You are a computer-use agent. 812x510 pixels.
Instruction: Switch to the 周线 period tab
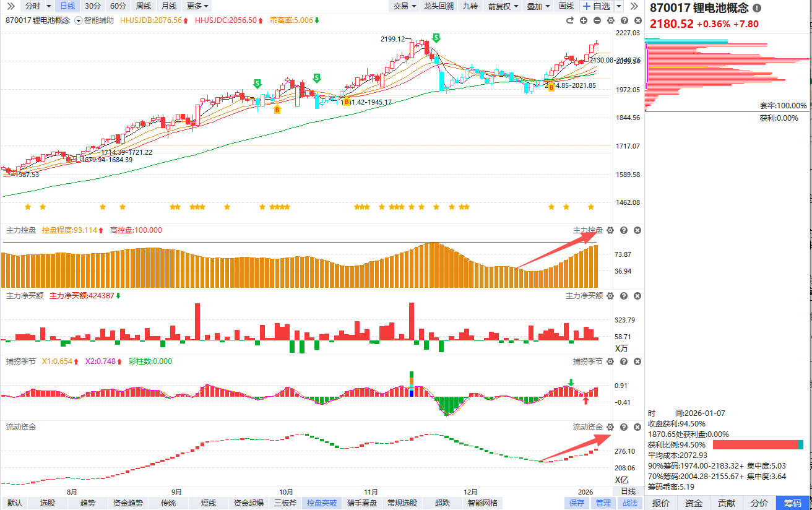pyautogui.click(x=144, y=6)
